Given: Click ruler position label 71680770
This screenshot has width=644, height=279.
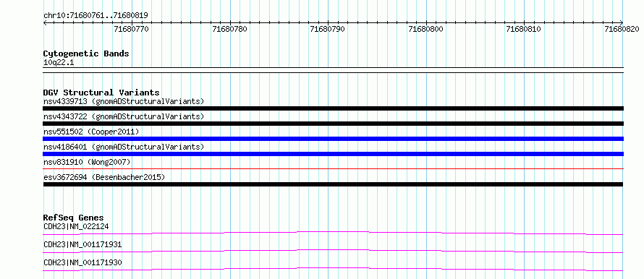Looking at the screenshot, I should (x=132, y=29).
